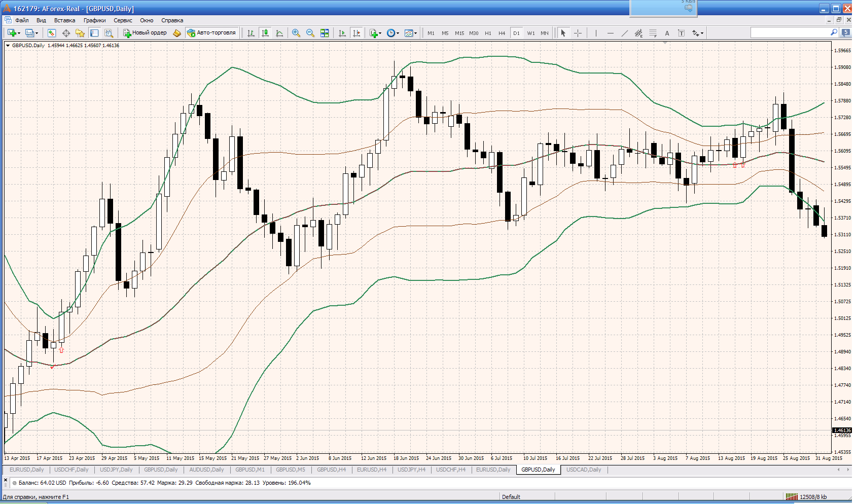Screen dimensions: 856x504
Task: Select the text label tool
Action: 681,33
